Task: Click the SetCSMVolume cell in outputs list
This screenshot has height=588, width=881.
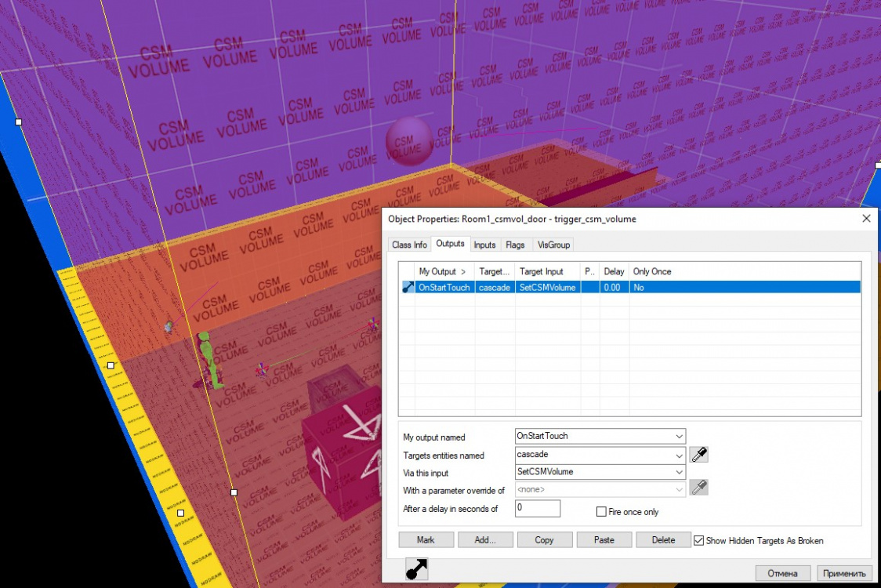Action: tap(547, 287)
